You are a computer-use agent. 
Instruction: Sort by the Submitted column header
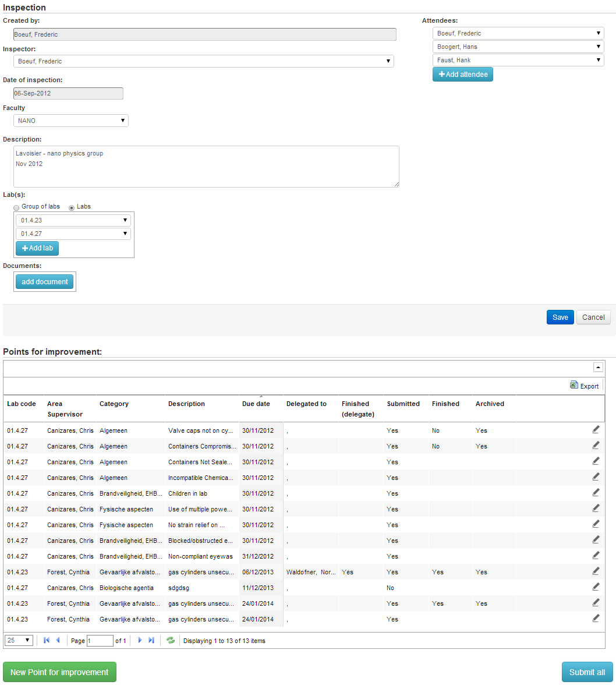coord(403,404)
